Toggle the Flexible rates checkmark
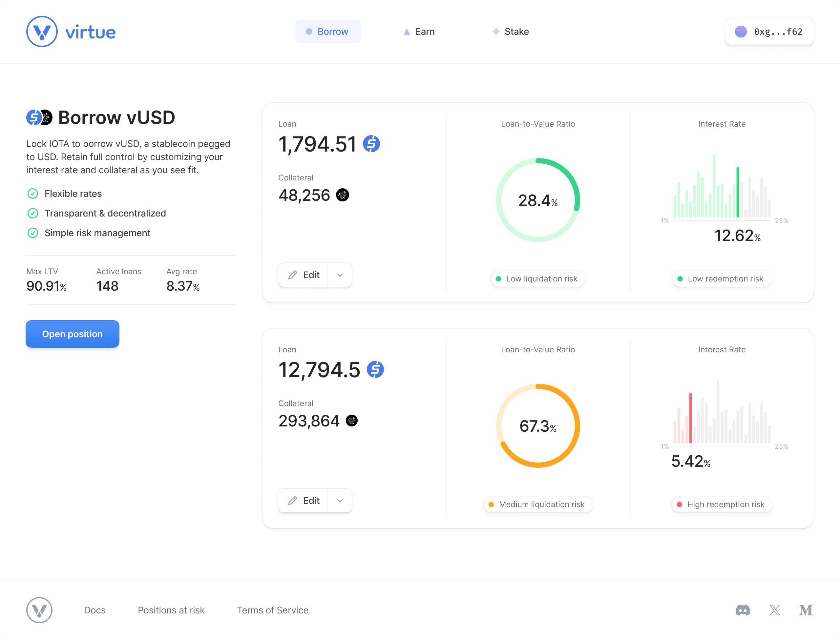The image size is (840, 639). click(33, 194)
